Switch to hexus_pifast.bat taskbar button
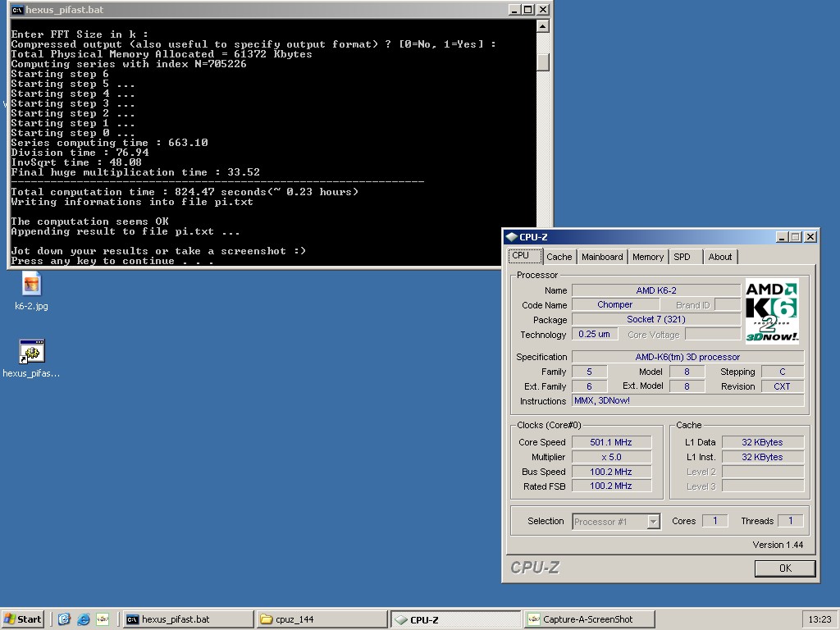Image resolution: width=840 pixels, height=630 pixels. 188,619
